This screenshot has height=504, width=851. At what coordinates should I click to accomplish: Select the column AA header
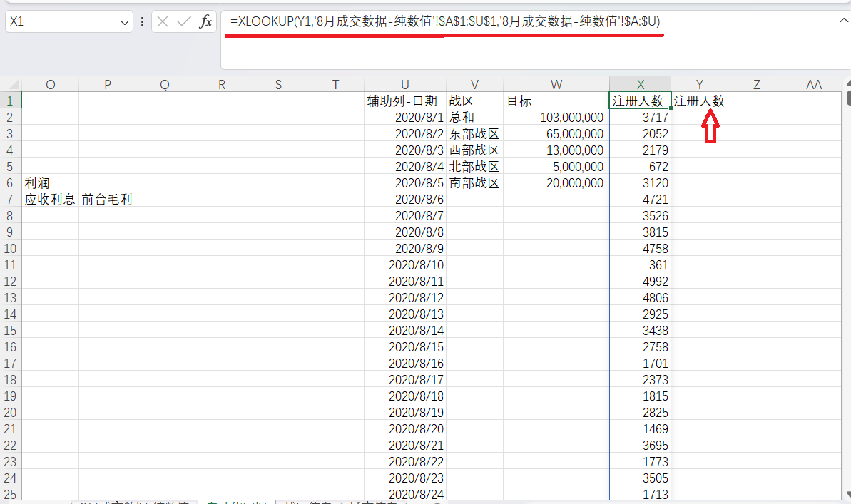point(813,84)
